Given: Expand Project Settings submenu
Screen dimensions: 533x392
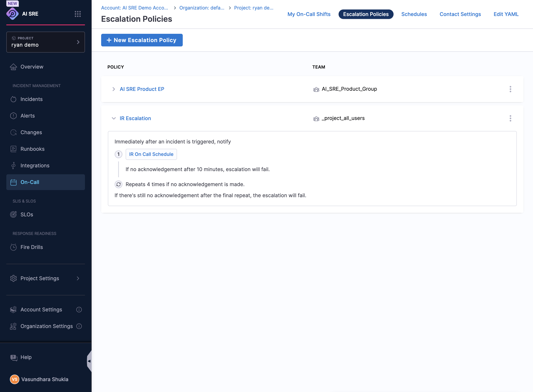Looking at the screenshot, I should [x=78, y=278].
